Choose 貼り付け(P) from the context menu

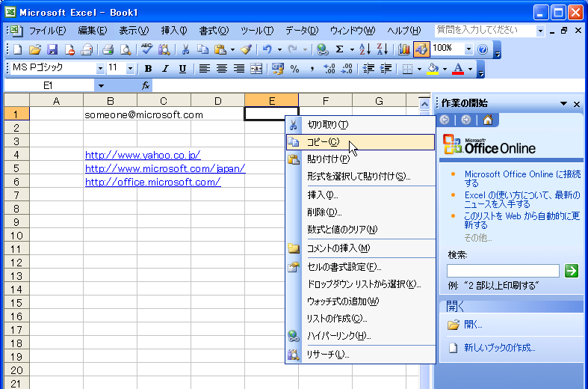(360, 159)
